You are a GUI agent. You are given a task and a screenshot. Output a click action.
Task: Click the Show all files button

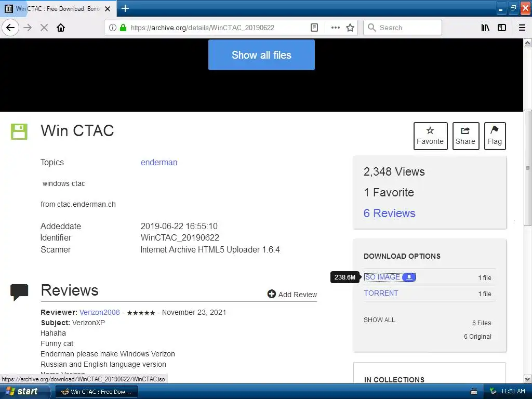[x=262, y=55]
